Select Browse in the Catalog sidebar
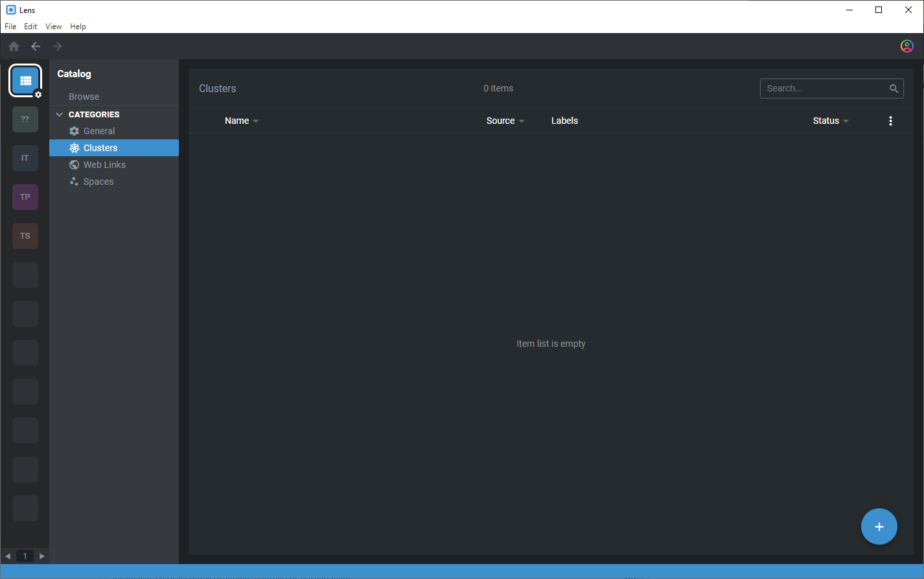The height and width of the screenshot is (579, 924). point(84,97)
